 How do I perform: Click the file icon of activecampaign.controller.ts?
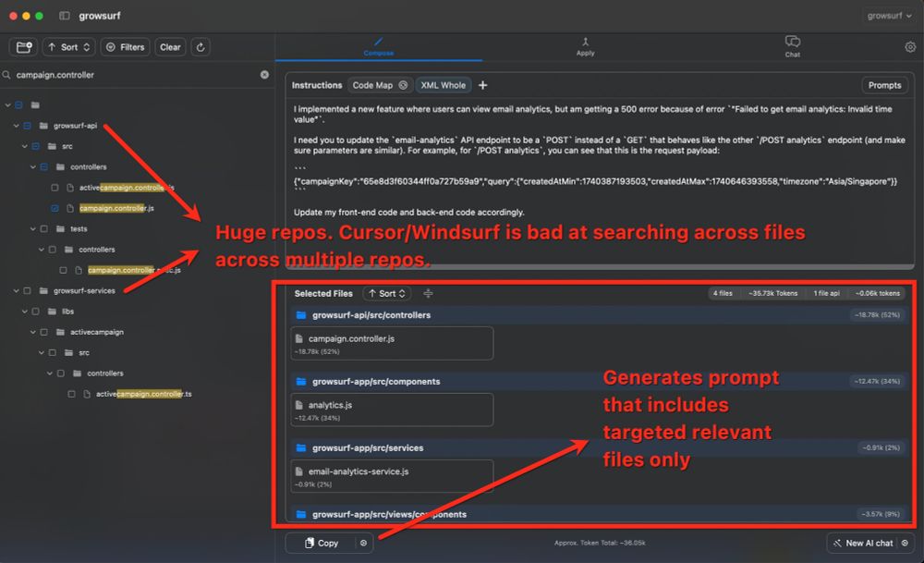tap(87, 394)
